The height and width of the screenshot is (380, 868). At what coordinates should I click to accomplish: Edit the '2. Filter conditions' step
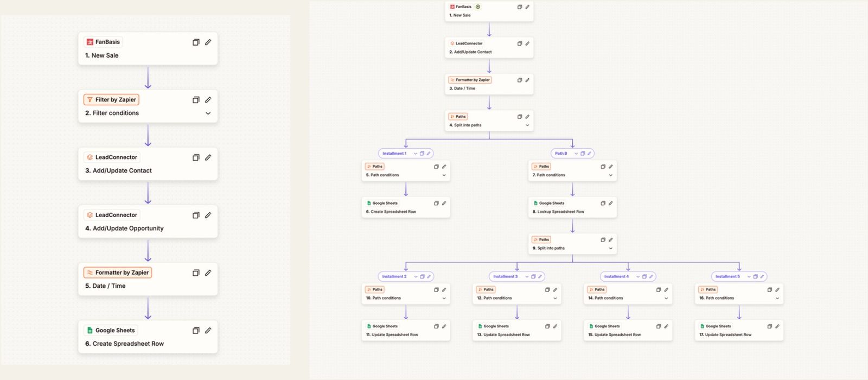click(x=208, y=100)
